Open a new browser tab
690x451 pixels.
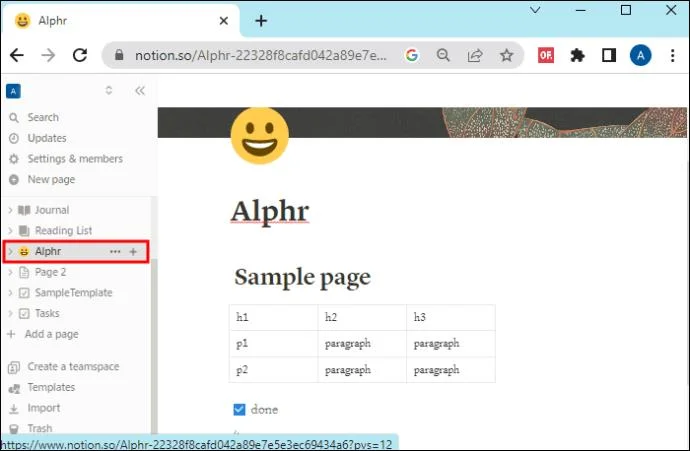(x=261, y=21)
